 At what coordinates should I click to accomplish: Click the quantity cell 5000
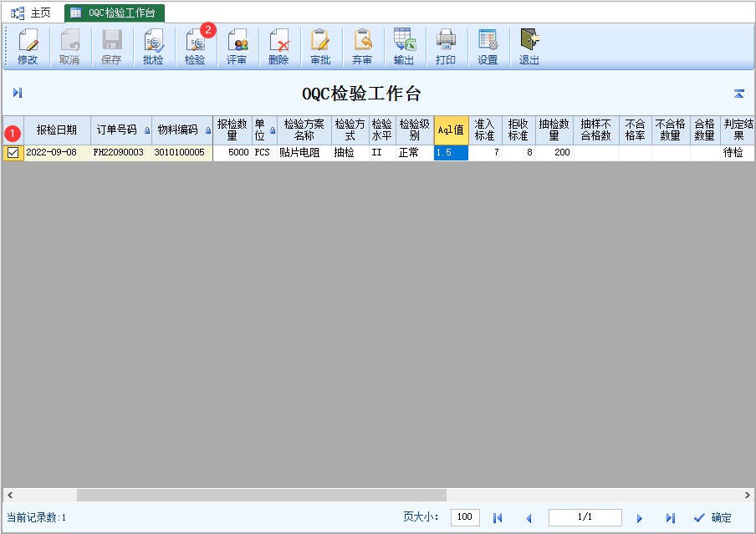pyautogui.click(x=232, y=153)
